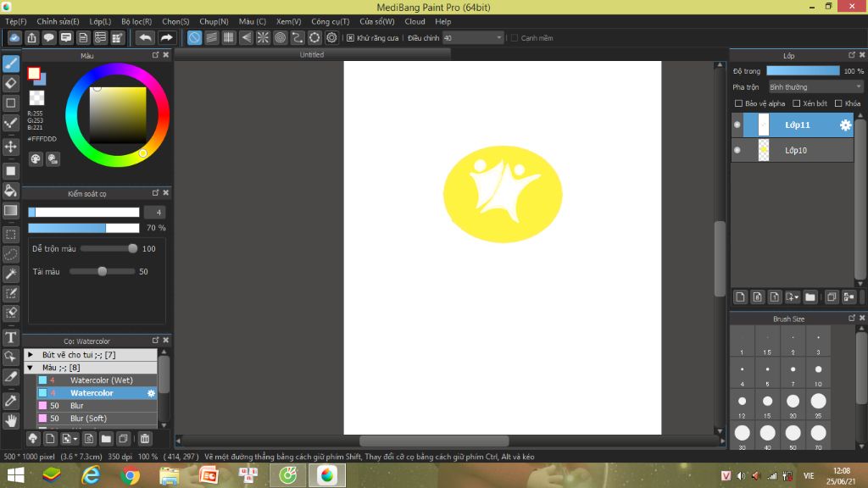Switch to the Untitled canvas tab
The height and width of the screenshot is (488, 868).
click(x=312, y=55)
